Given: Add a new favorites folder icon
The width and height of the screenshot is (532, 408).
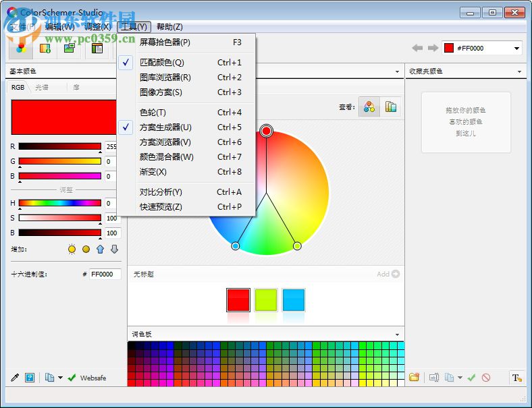Looking at the screenshot, I should 415,377.
